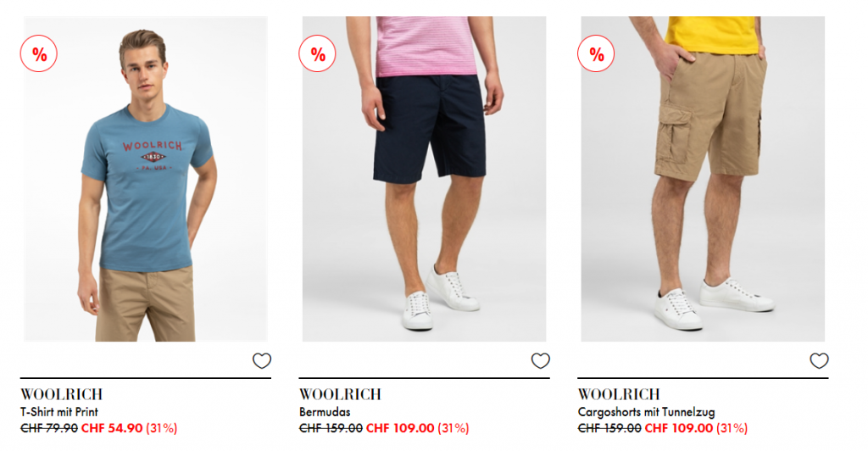Screen dimensions: 868x451
Task: Open the Bermudas product title link
Action: pos(325,412)
